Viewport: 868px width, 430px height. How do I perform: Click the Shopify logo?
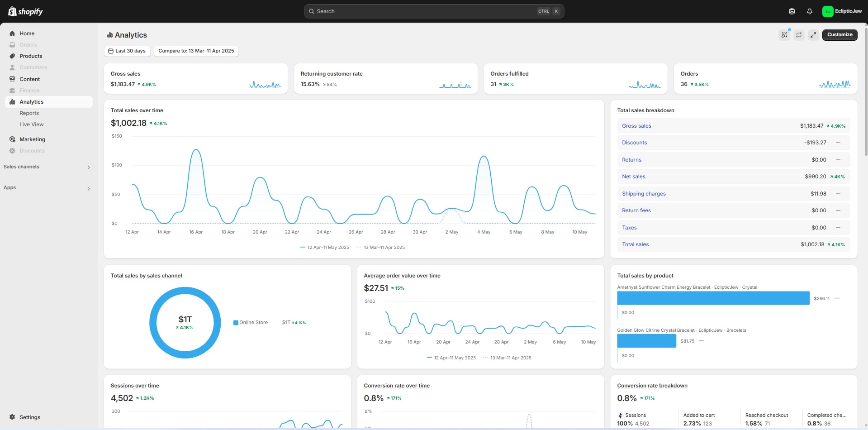click(x=25, y=11)
